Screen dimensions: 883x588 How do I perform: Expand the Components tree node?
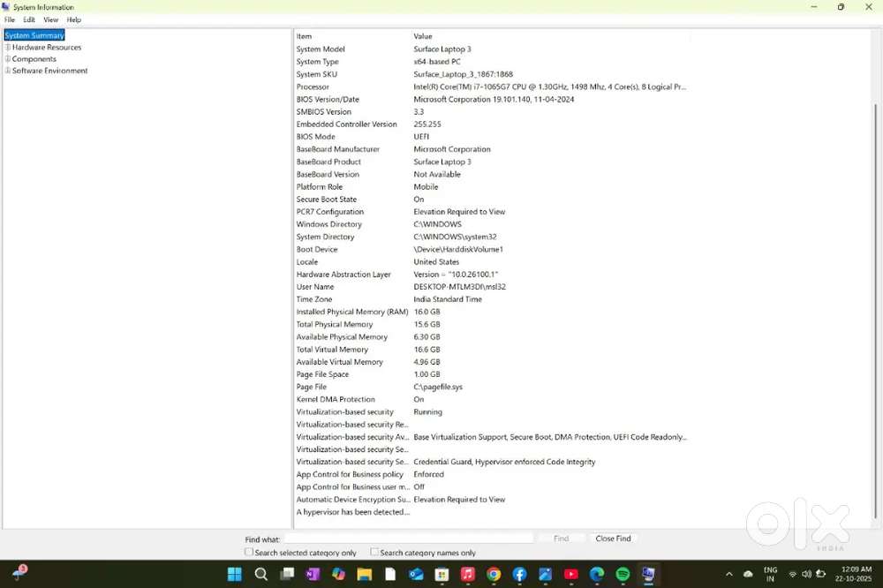coord(8,59)
